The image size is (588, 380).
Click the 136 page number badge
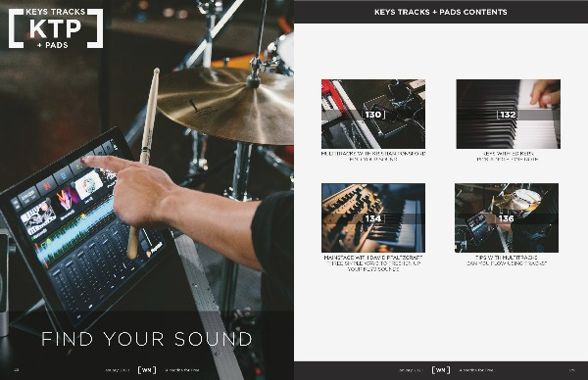pyautogui.click(x=507, y=218)
